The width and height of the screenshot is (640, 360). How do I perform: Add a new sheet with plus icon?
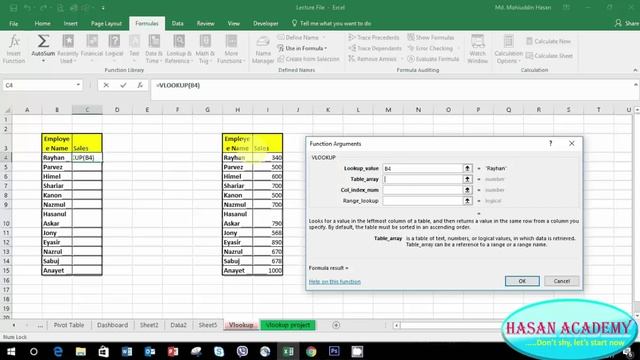336,325
